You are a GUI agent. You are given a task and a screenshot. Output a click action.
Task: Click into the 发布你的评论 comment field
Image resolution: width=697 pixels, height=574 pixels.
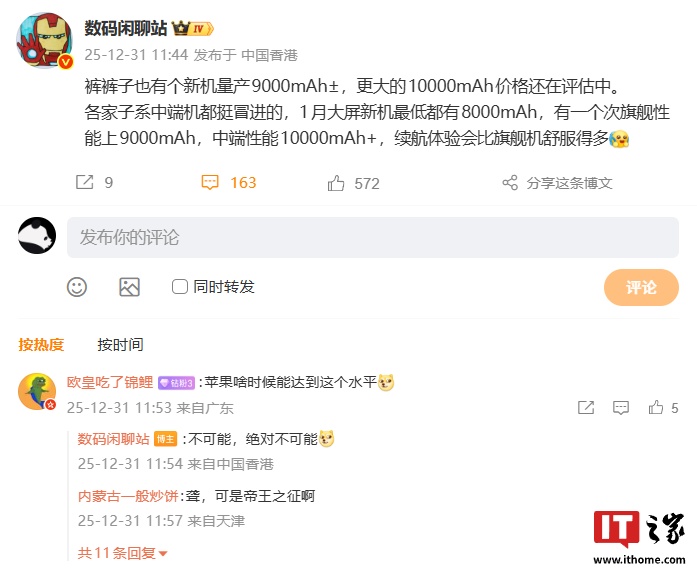coord(373,237)
